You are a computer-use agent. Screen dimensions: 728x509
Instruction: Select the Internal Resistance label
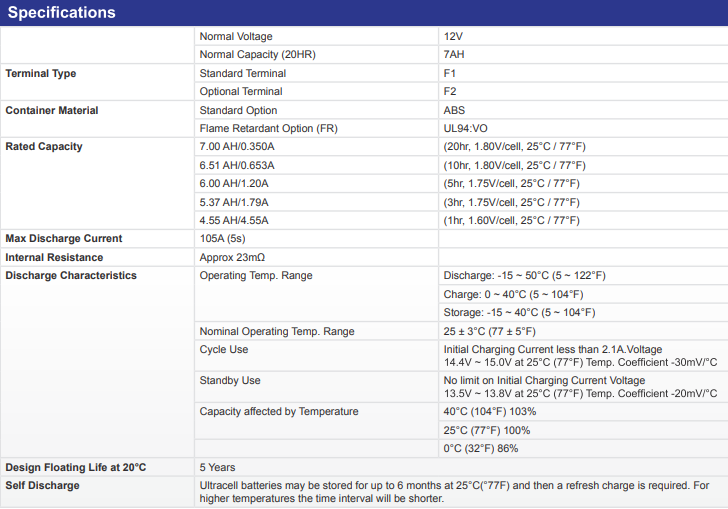coord(54,257)
